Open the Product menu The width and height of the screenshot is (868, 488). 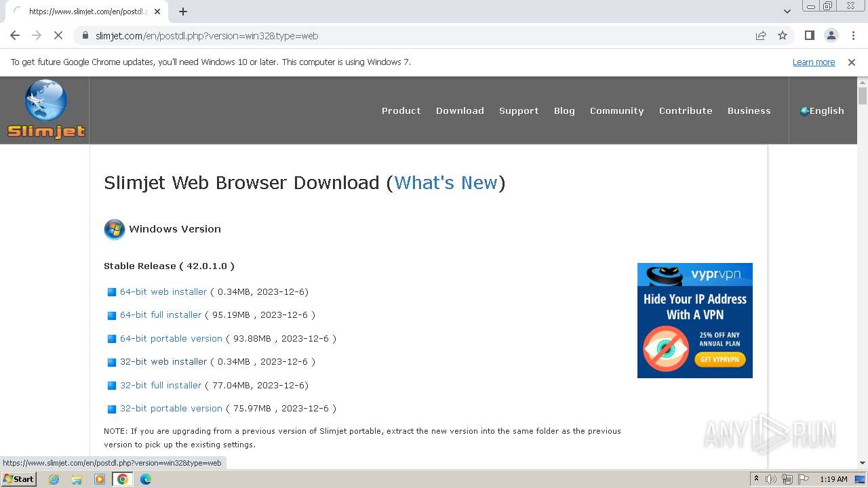(x=401, y=110)
